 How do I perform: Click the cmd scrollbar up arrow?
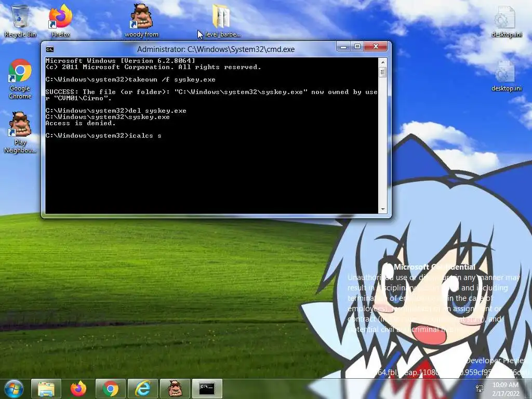[383, 62]
